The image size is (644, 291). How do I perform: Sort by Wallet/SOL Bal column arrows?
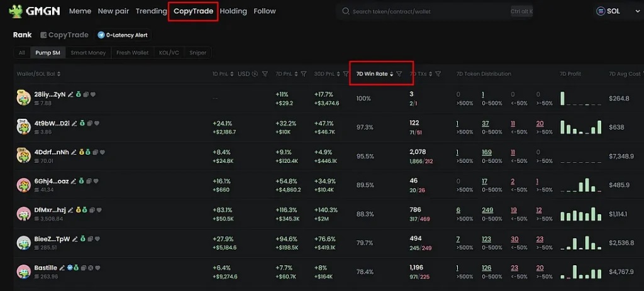point(58,74)
